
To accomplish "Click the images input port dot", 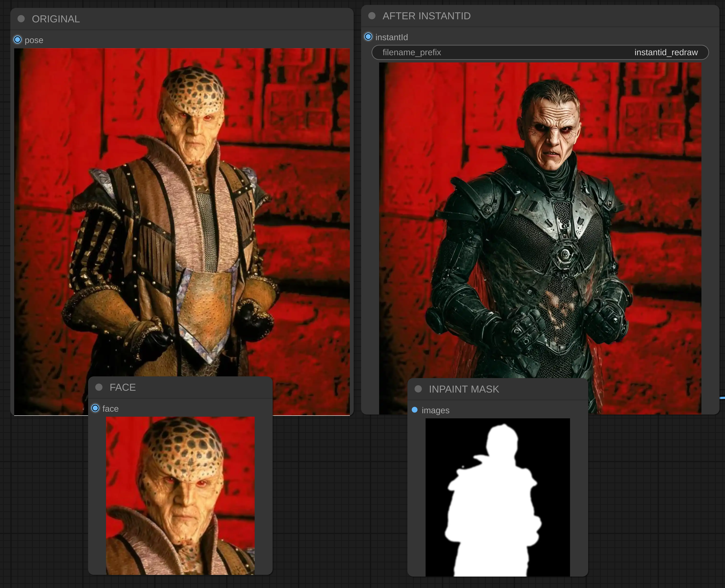I will tap(414, 410).
